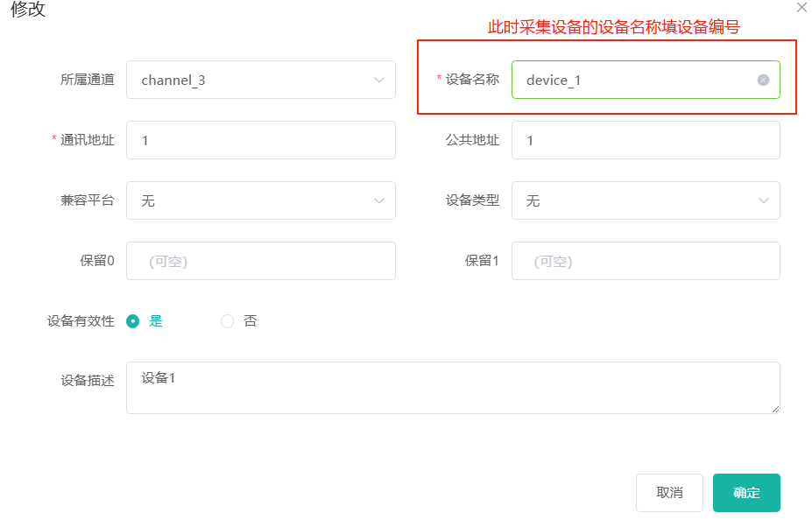The height and width of the screenshot is (520, 812).
Task: Click inside the 设备描述 text area
Action: point(452,388)
